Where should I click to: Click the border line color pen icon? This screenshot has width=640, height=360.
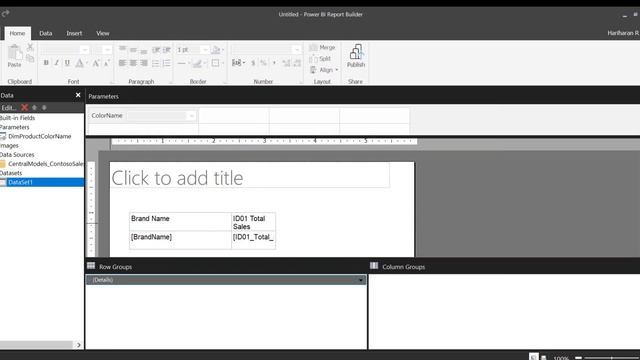click(x=198, y=63)
